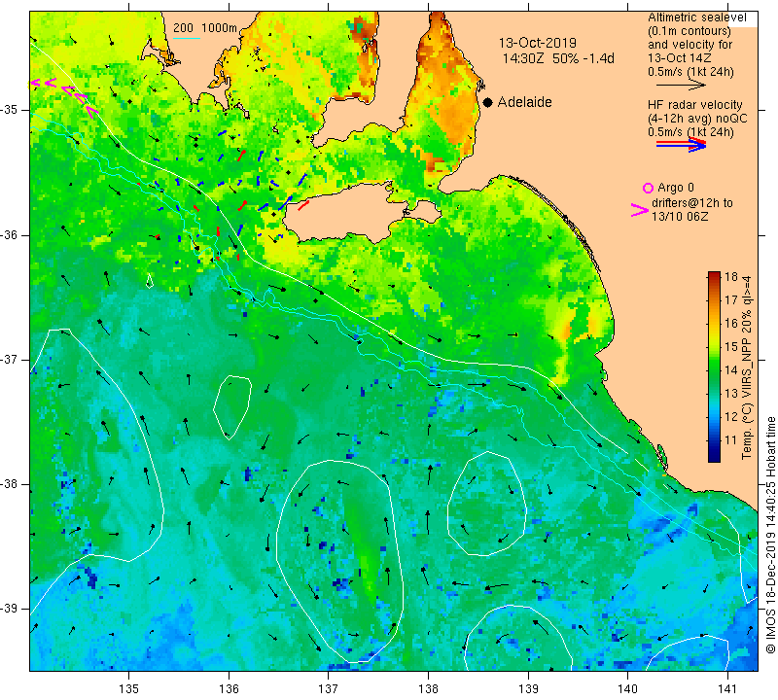This screenshot has height=700, width=778.
Task: Click the longitude axis label 140
Action: pyautogui.click(x=627, y=689)
